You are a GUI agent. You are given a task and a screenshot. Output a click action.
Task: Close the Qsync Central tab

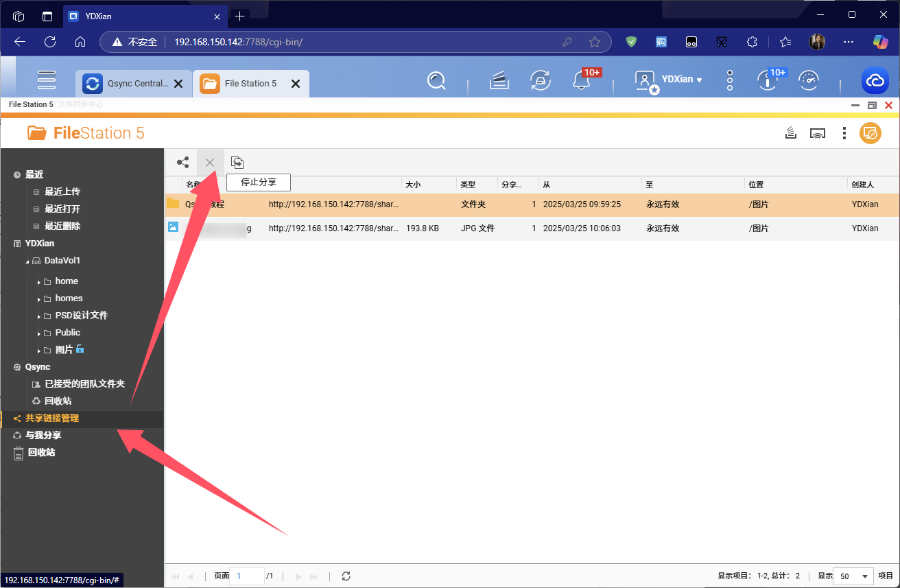[x=178, y=84]
